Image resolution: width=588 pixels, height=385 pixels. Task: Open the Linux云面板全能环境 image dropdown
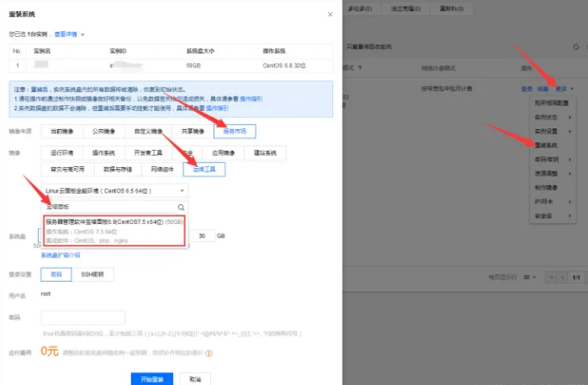click(x=114, y=190)
